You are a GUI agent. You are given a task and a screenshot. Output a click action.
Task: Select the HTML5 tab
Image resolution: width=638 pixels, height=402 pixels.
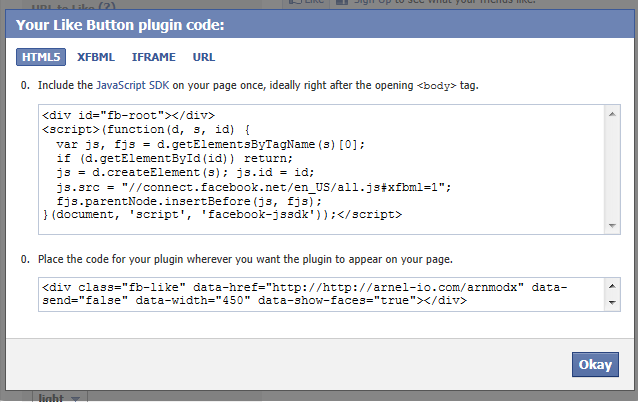point(41,57)
